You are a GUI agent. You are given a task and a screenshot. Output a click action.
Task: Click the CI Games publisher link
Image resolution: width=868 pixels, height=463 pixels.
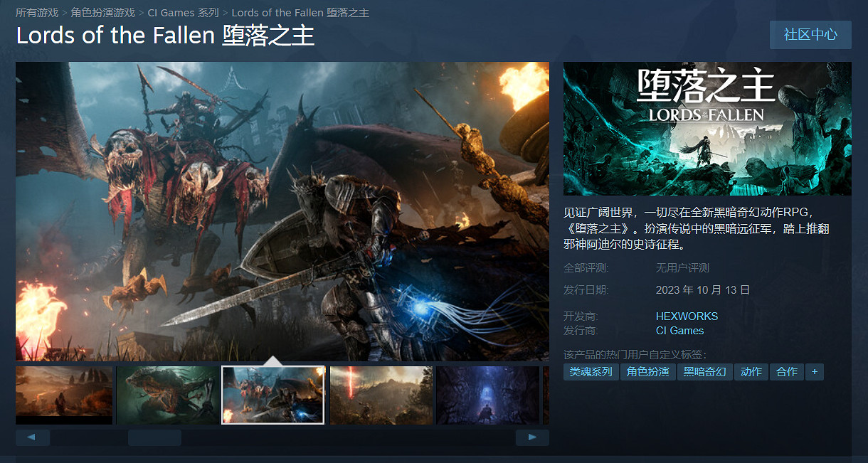(679, 331)
